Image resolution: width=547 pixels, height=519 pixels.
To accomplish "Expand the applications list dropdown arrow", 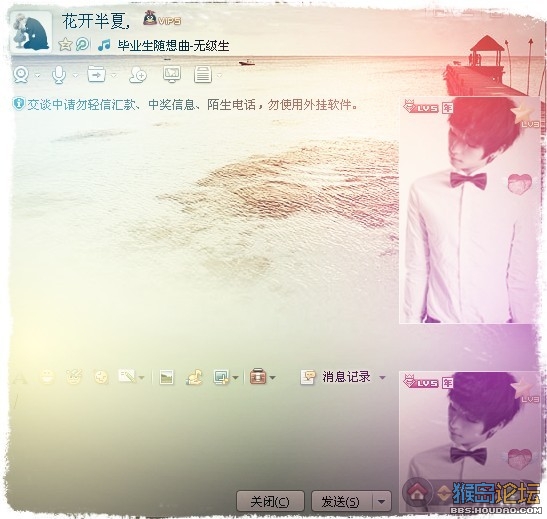I will tap(219, 75).
